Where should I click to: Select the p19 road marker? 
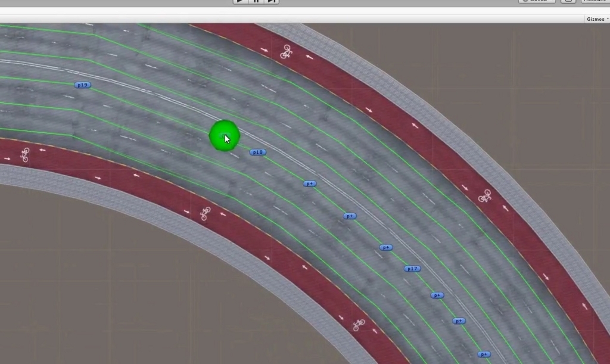click(x=82, y=85)
